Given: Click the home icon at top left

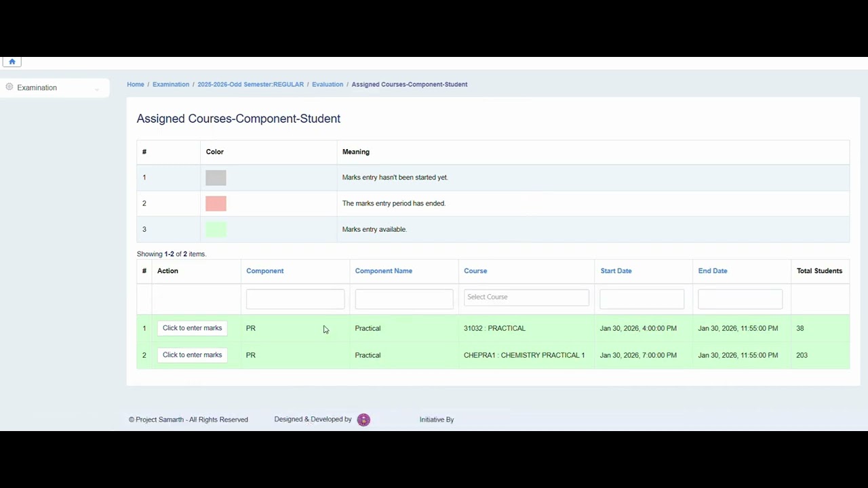Looking at the screenshot, I should pos(12,62).
